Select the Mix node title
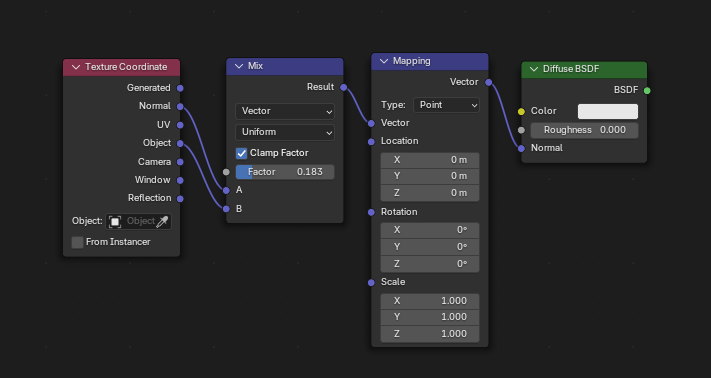Viewport: 711px width, 378px height. 255,66
